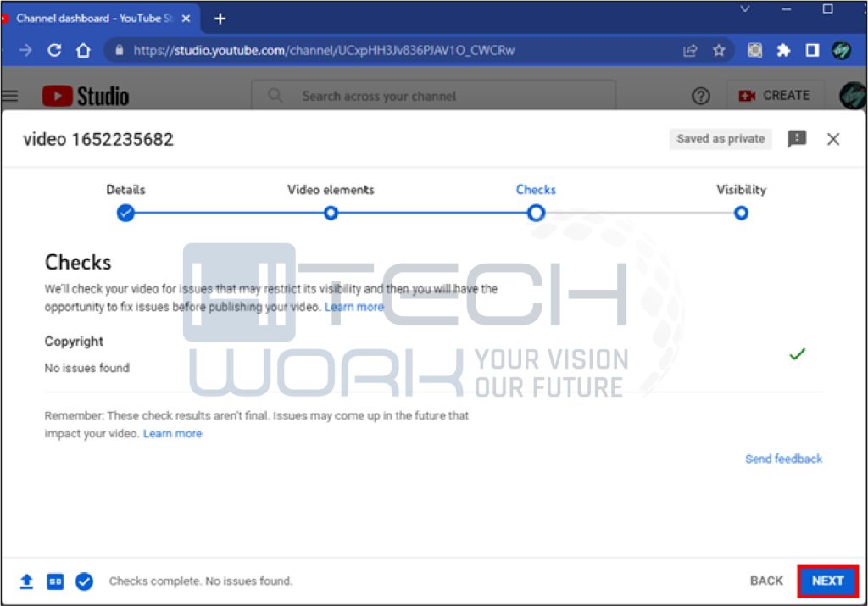Close the video upload dialog
868x606 pixels.
(x=833, y=139)
